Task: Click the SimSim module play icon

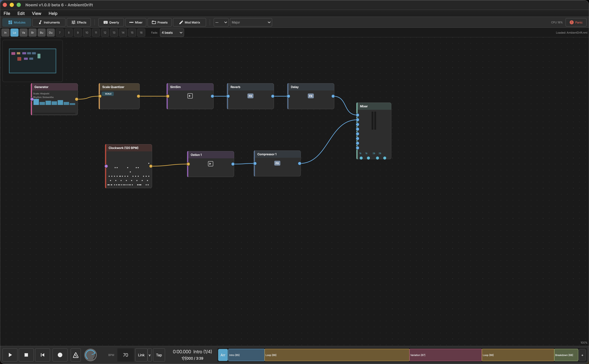Action: click(x=190, y=96)
